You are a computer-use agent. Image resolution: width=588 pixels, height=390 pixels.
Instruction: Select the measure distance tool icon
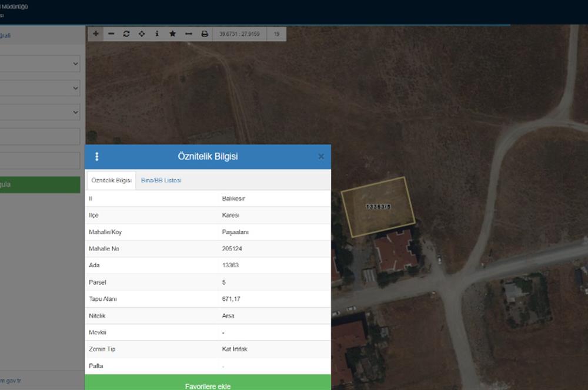pyautogui.click(x=188, y=34)
